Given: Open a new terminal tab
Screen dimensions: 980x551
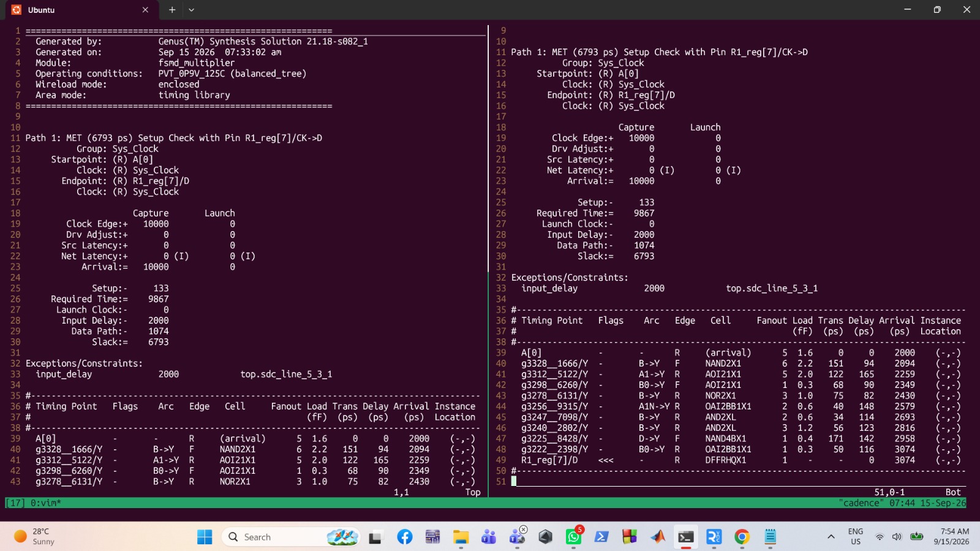Looking at the screenshot, I should 172,10.
